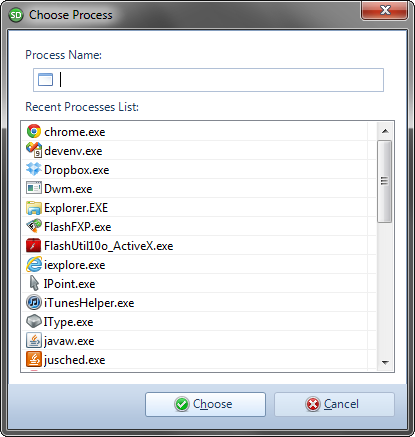Image resolution: width=415 pixels, height=437 pixels.
Task: Click the scrollbar up arrow
Action: 385,131
